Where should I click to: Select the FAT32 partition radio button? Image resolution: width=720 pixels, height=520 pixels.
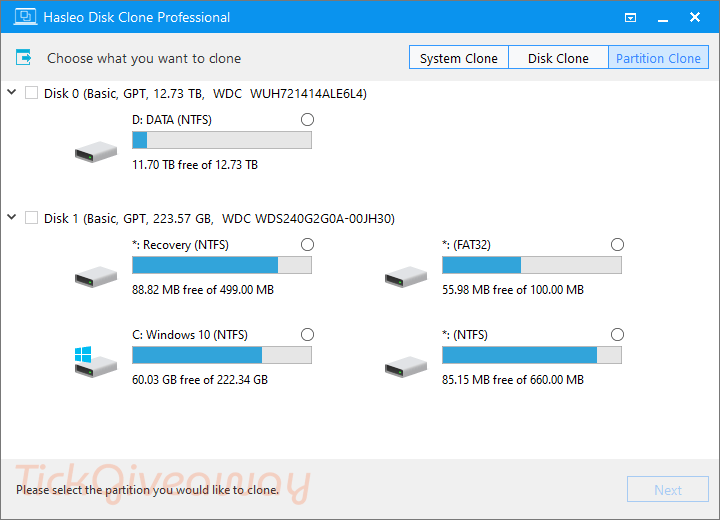pyautogui.click(x=618, y=244)
